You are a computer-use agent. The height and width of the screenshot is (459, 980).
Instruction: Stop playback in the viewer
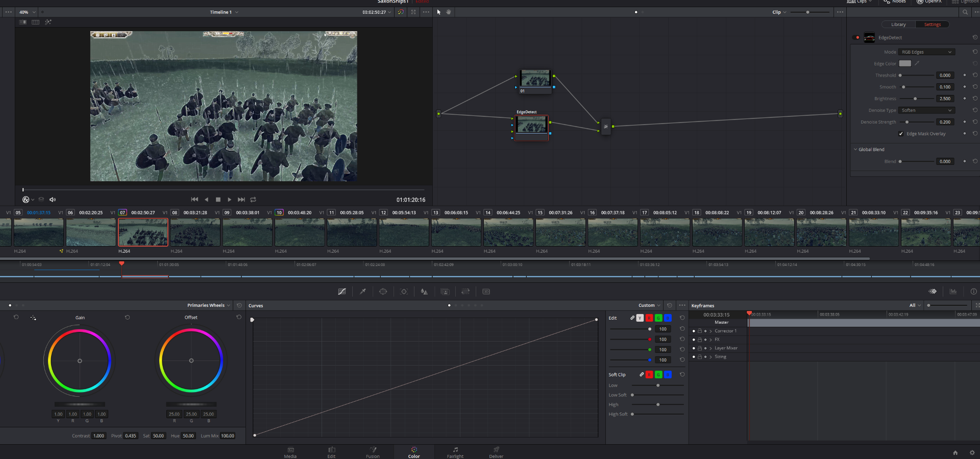point(218,200)
